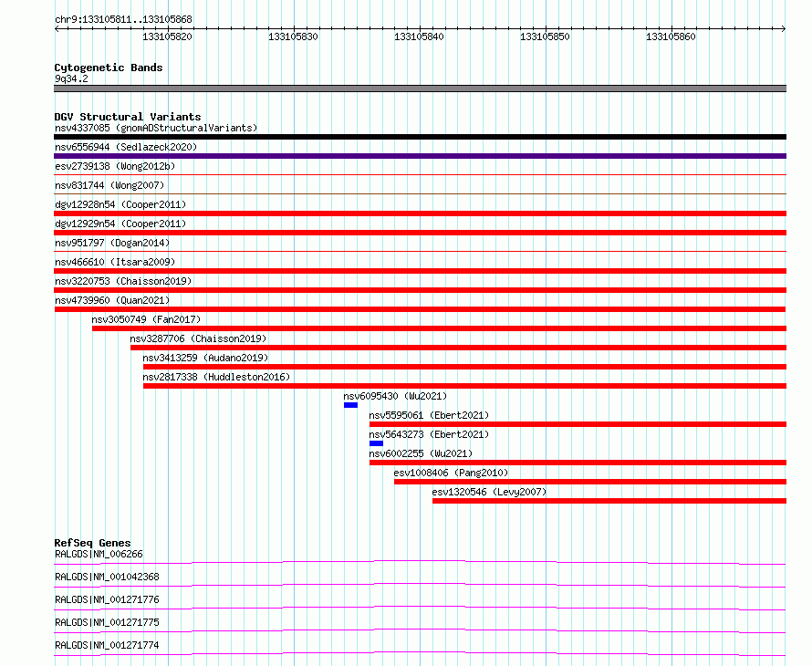The width and height of the screenshot is (812, 666).
Task: Open RALGDS|NM_001042368 gene label
Action: point(107,577)
